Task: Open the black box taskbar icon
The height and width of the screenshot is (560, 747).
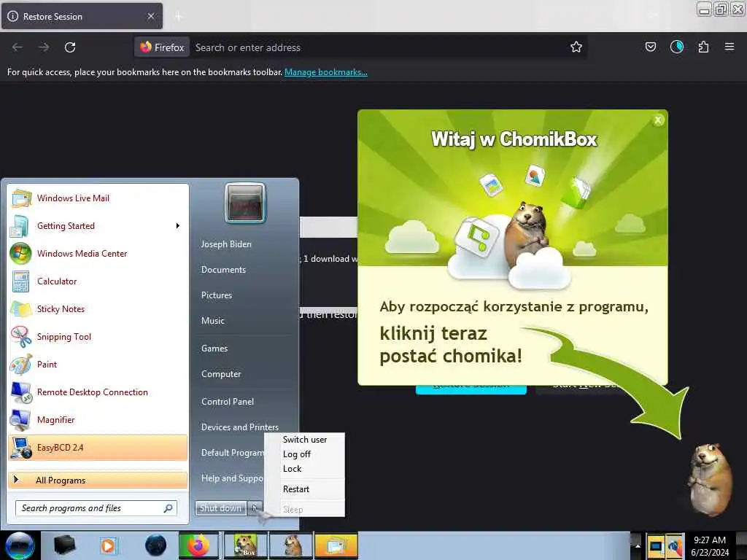Action: tap(64, 545)
